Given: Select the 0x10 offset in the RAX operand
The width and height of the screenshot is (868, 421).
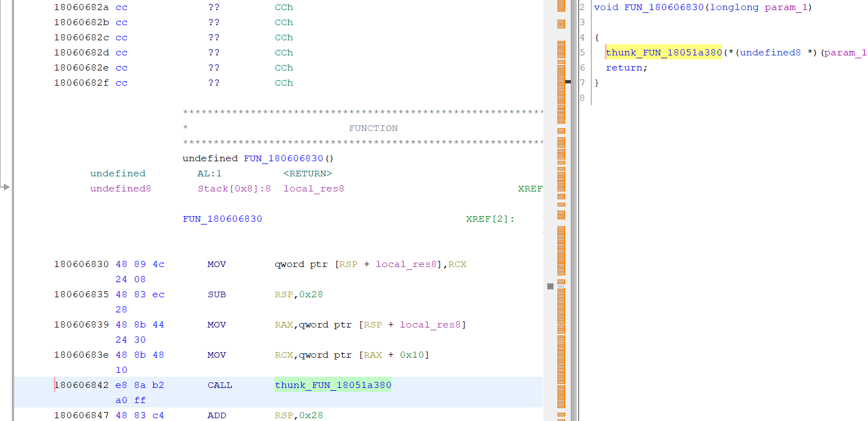Looking at the screenshot, I should pyautogui.click(x=412, y=355).
